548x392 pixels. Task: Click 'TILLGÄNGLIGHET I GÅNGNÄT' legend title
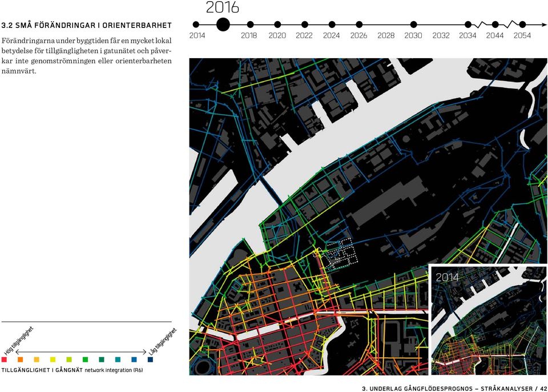point(42,370)
